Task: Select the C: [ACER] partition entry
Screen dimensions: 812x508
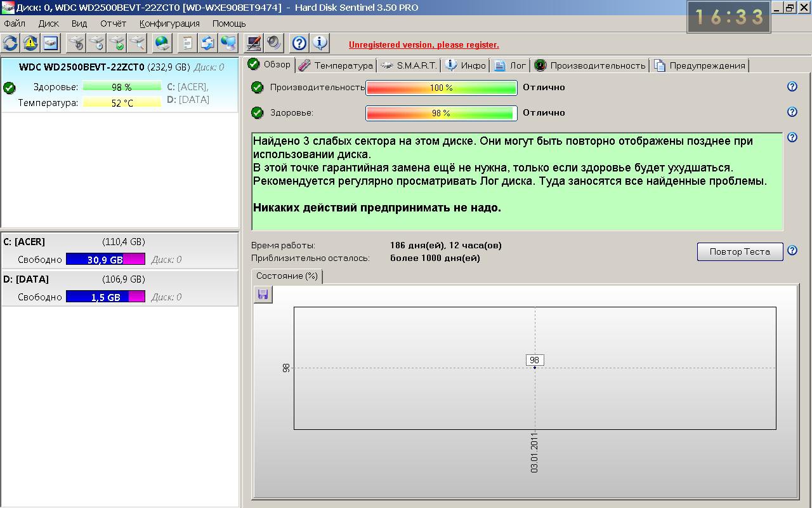Action: 120,251
